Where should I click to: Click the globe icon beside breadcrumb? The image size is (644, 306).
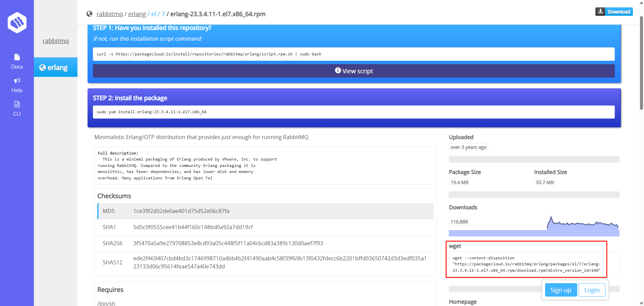coord(89,14)
